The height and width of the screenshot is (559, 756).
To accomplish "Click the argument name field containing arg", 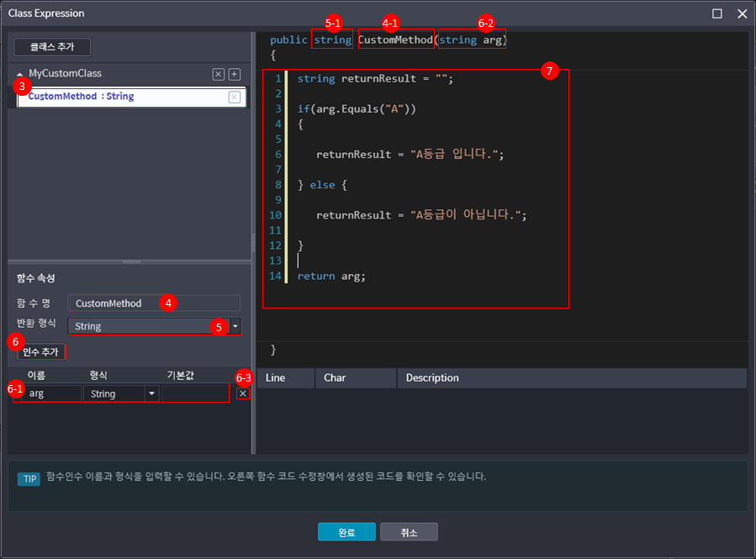I will pyautogui.click(x=52, y=393).
